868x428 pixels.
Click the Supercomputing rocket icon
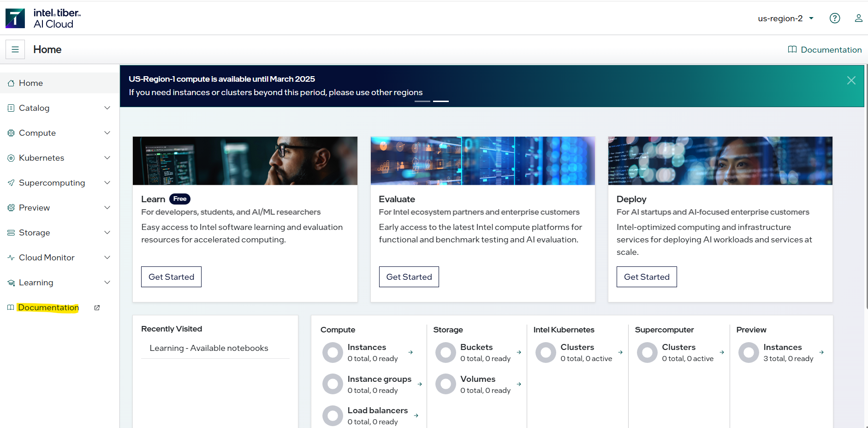coord(11,183)
